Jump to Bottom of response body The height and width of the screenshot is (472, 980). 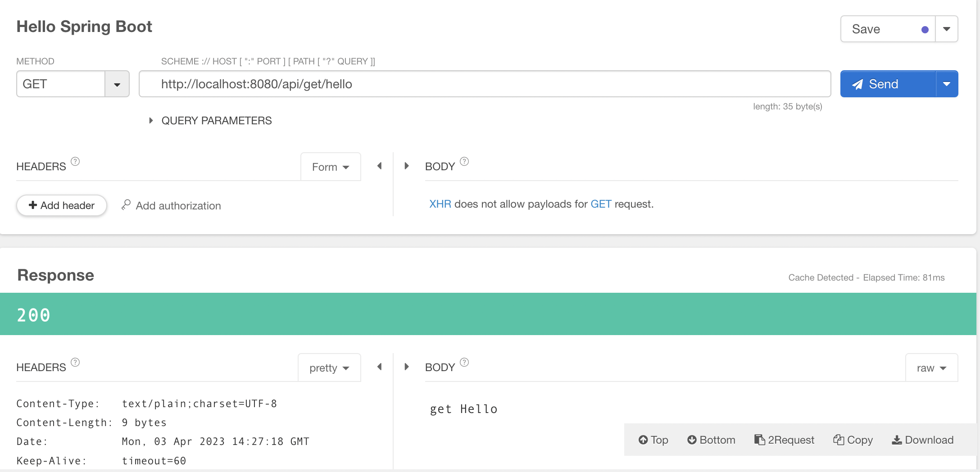click(x=711, y=440)
